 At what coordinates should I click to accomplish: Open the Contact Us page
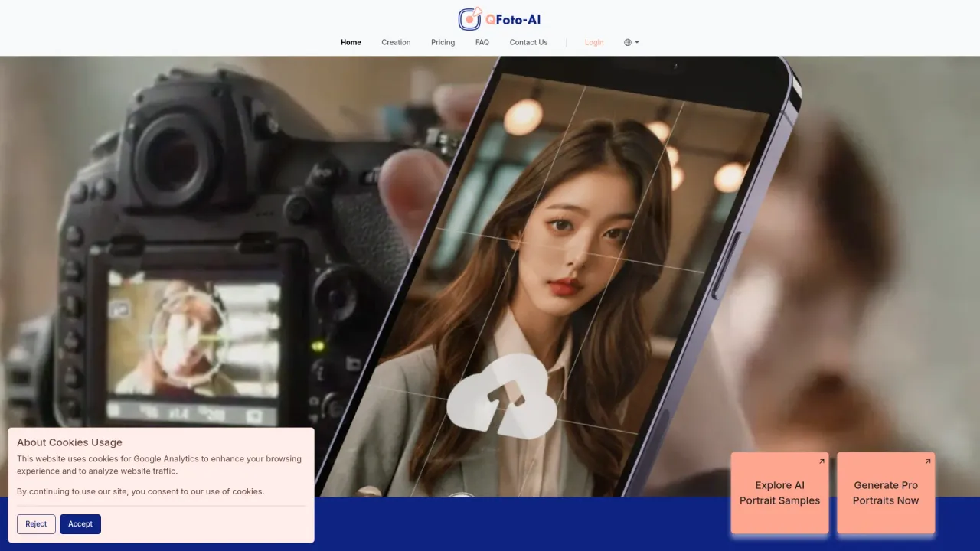pyautogui.click(x=528, y=42)
